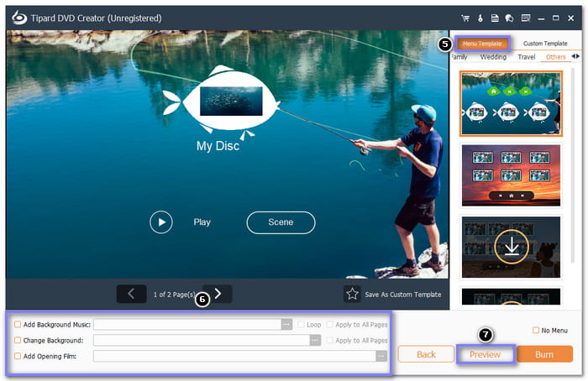The width and height of the screenshot is (588, 381).
Task: Open browse button for Change Background field
Action: point(315,340)
